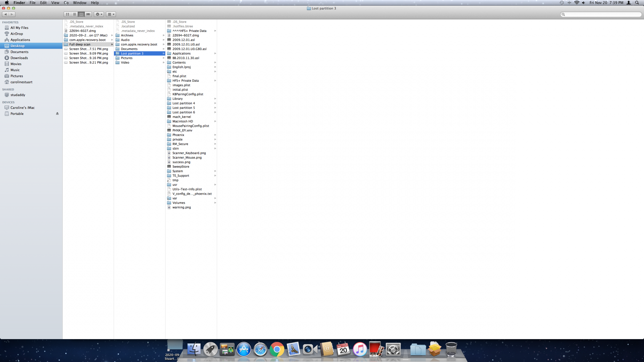Switch to icon view
Image resolution: width=644 pixels, height=362 pixels.
click(67, 14)
